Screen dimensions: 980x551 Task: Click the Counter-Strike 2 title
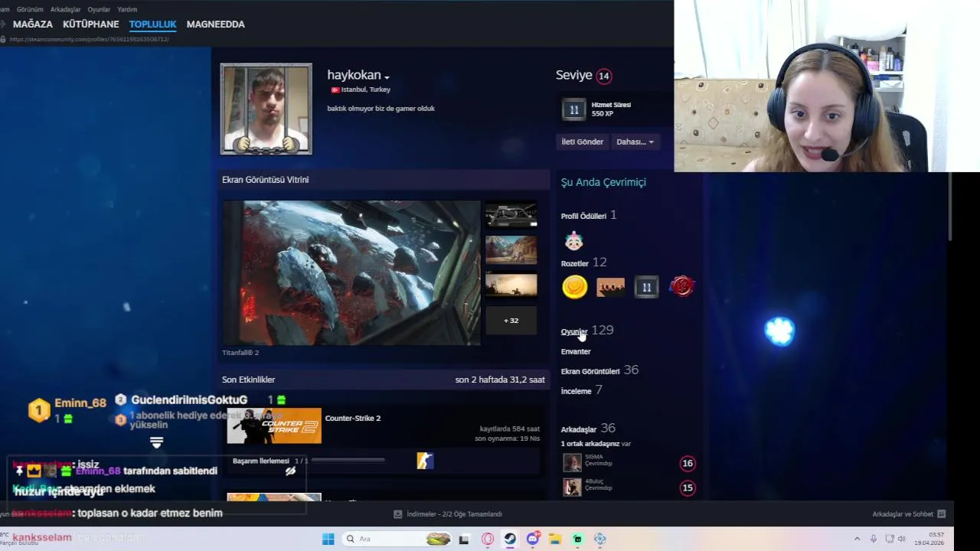coord(353,419)
